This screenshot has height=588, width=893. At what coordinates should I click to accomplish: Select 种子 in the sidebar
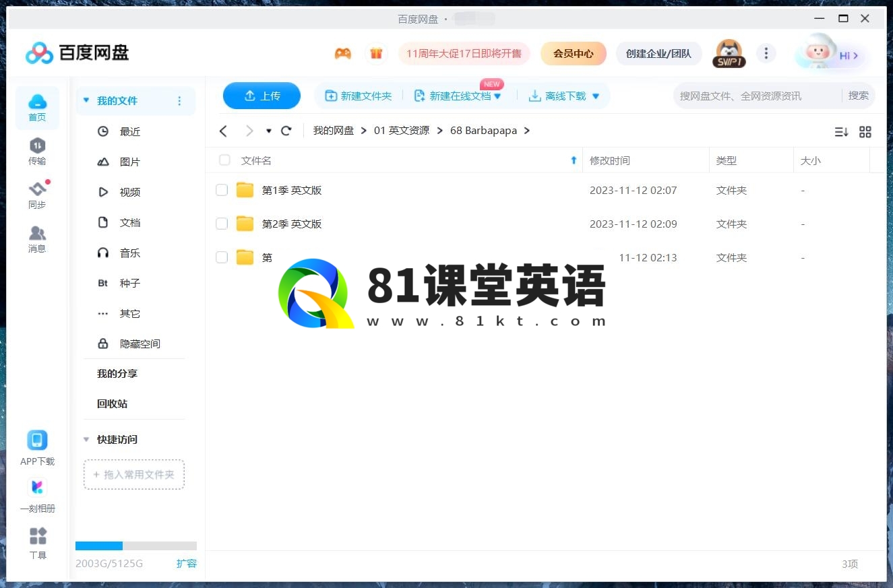pos(130,284)
